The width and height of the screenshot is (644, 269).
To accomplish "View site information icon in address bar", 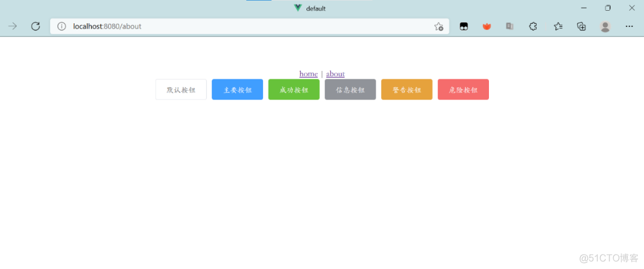I will (61, 26).
